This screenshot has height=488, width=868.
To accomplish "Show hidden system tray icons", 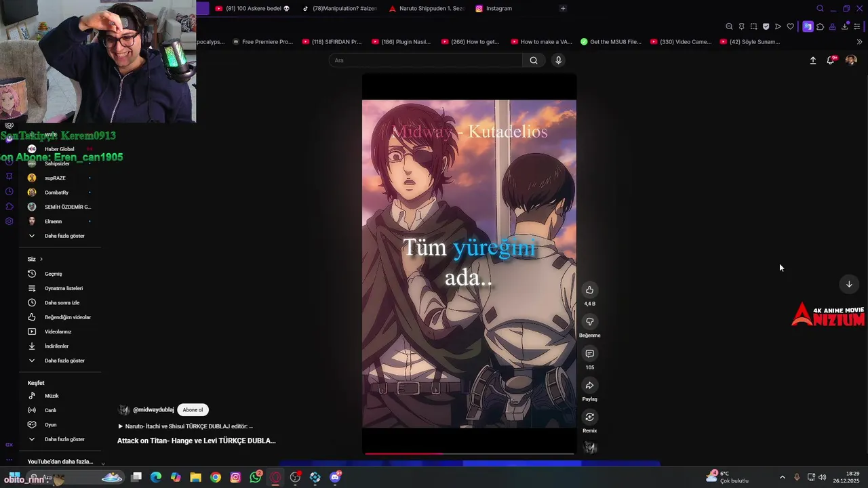I will (782, 477).
